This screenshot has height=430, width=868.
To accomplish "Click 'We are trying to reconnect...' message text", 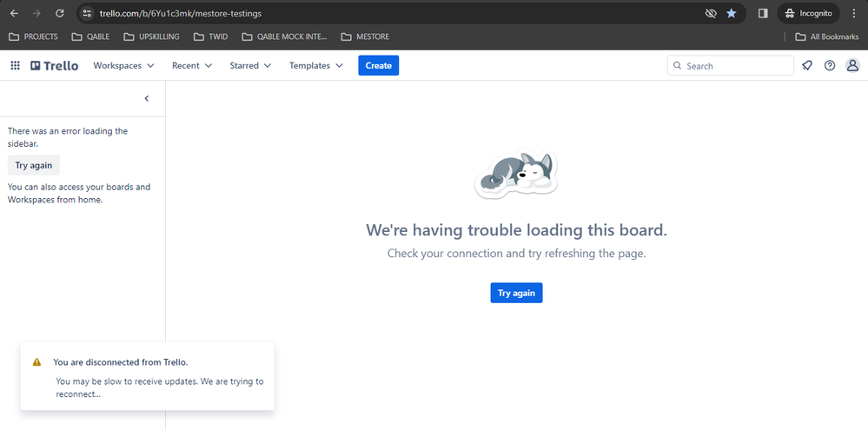I will [x=159, y=388].
